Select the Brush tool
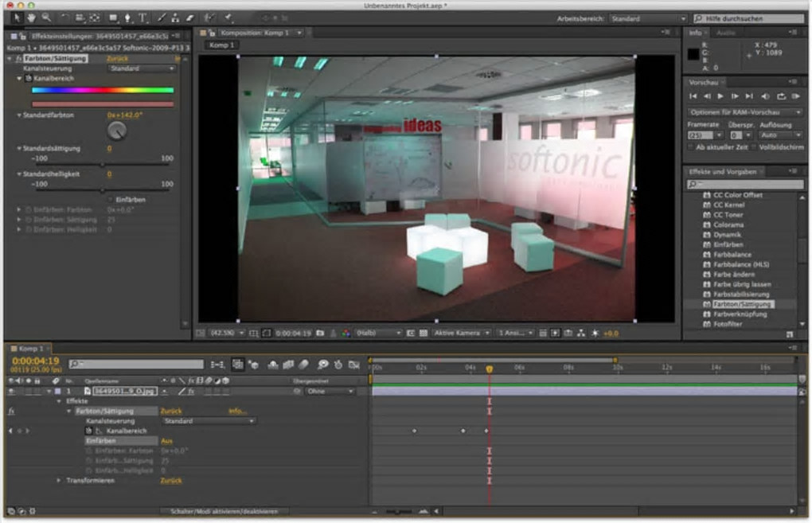 pos(162,18)
